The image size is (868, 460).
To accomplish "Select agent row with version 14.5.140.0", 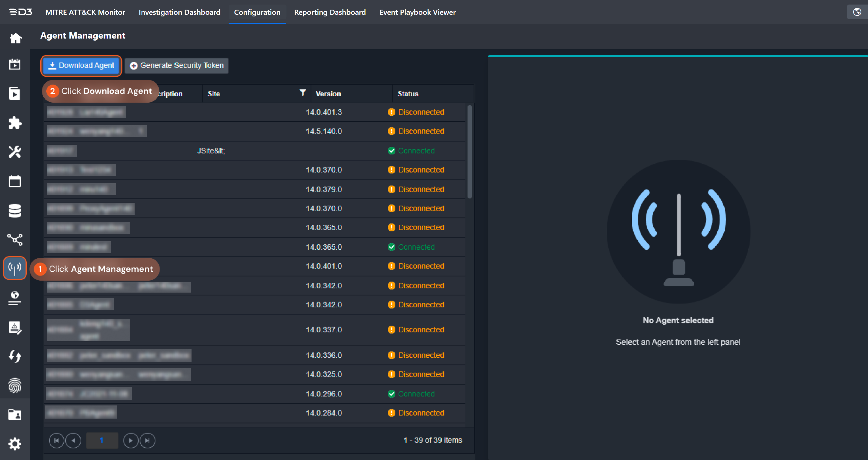I will click(x=255, y=131).
